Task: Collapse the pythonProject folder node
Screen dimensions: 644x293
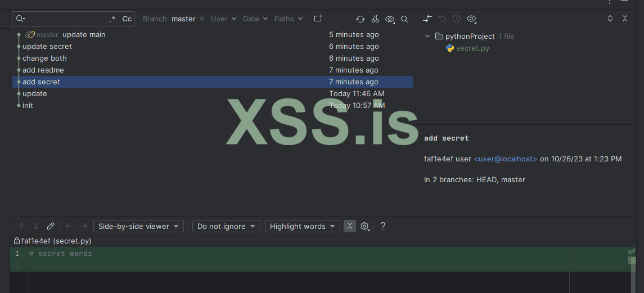Action: (x=427, y=36)
